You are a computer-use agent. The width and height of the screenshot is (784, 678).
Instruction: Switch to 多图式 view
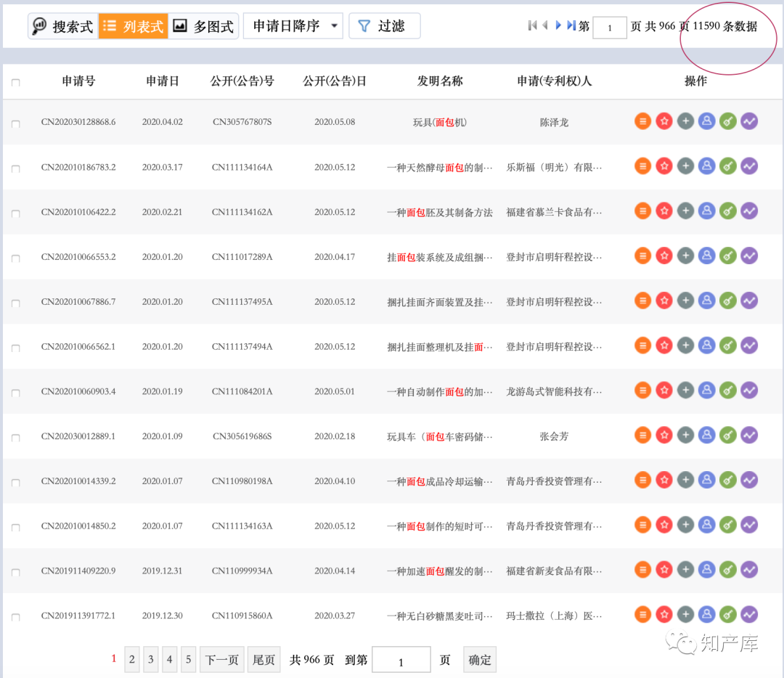tap(203, 26)
